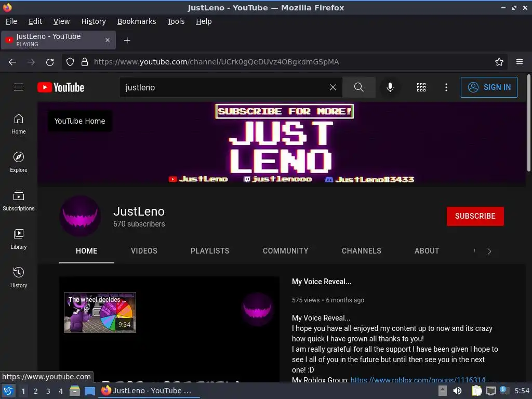Select the channel HOME tab
Viewport: 532px width, 399px height.
(87, 251)
